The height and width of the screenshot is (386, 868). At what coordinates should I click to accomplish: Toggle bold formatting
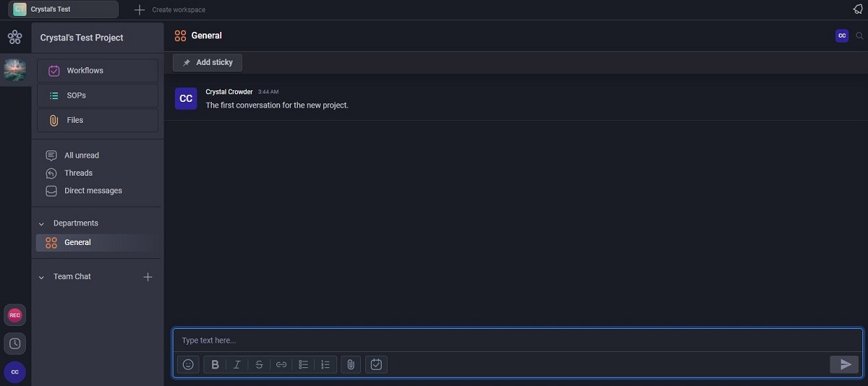(x=215, y=364)
